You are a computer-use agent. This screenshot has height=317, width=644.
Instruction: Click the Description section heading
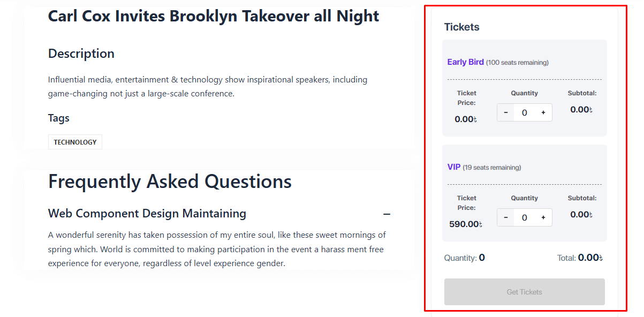pos(81,54)
